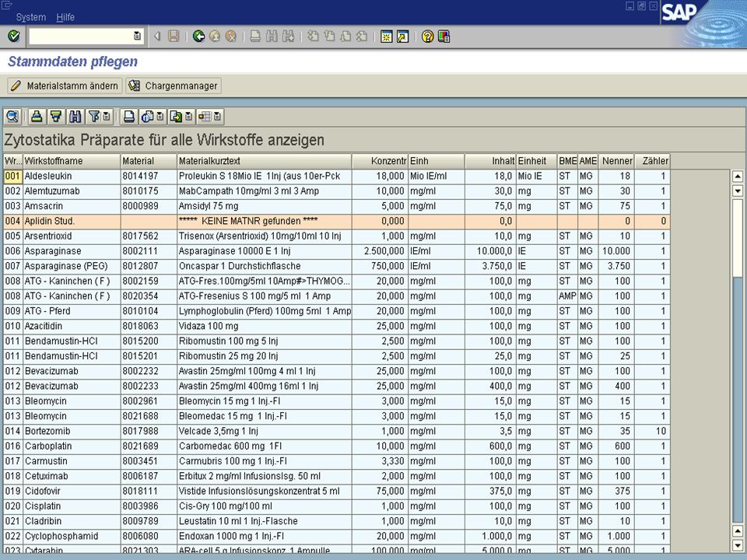Click the Cancel icon with red X
The height and width of the screenshot is (560, 747).
point(231,37)
